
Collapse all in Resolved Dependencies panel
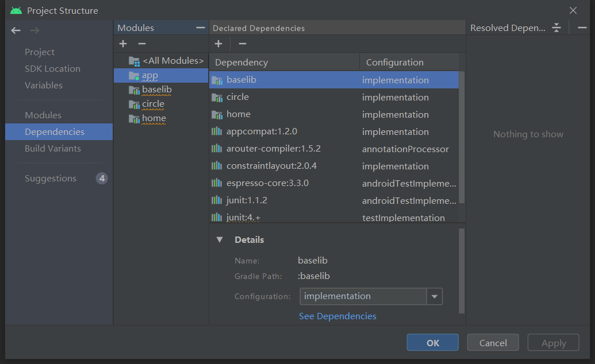(x=556, y=28)
